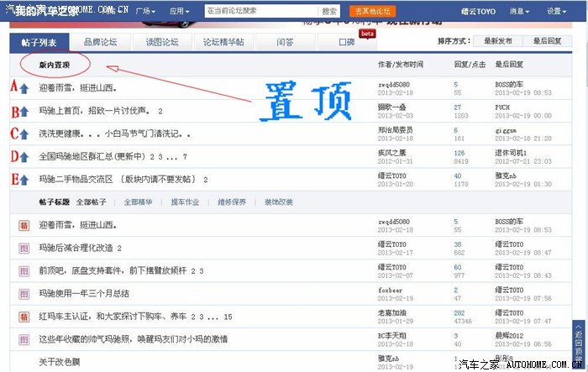Open post 红玛车主认证，和大家探讨下购车、养车

point(113,317)
